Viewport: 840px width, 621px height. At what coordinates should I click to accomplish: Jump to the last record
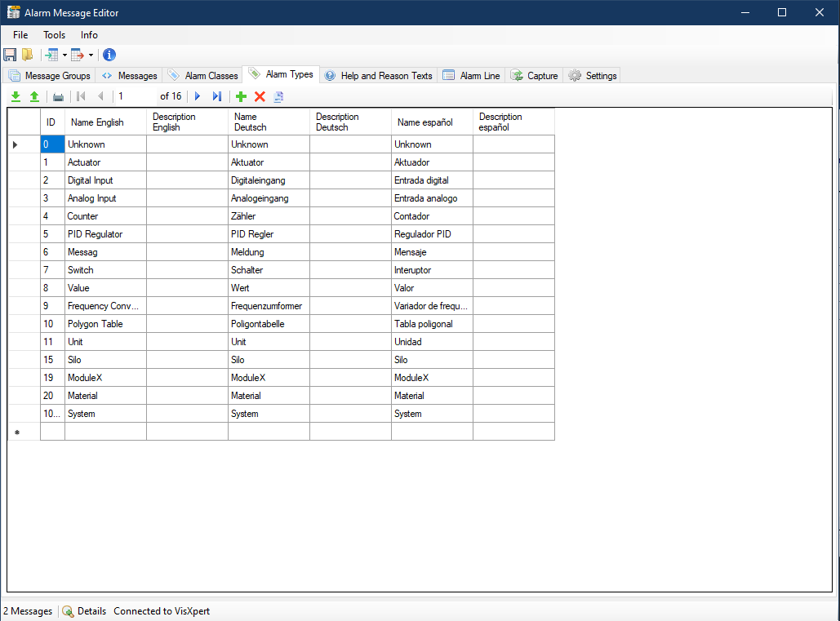pyautogui.click(x=216, y=96)
